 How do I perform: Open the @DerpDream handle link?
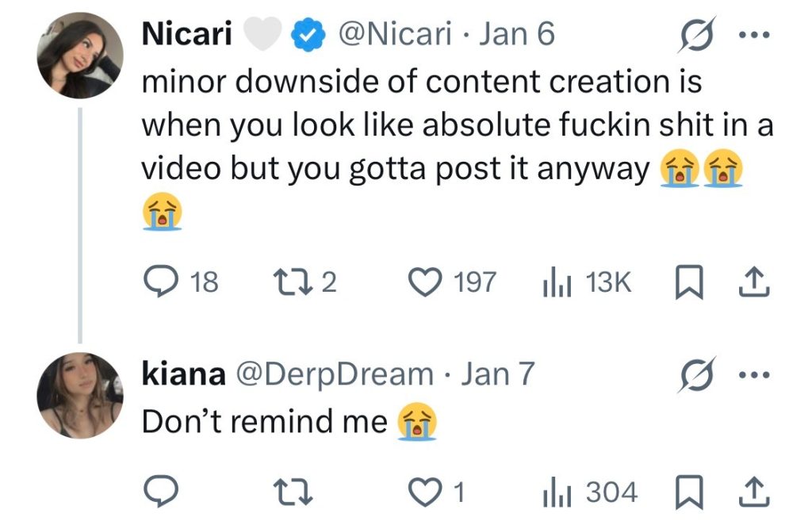(332, 374)
